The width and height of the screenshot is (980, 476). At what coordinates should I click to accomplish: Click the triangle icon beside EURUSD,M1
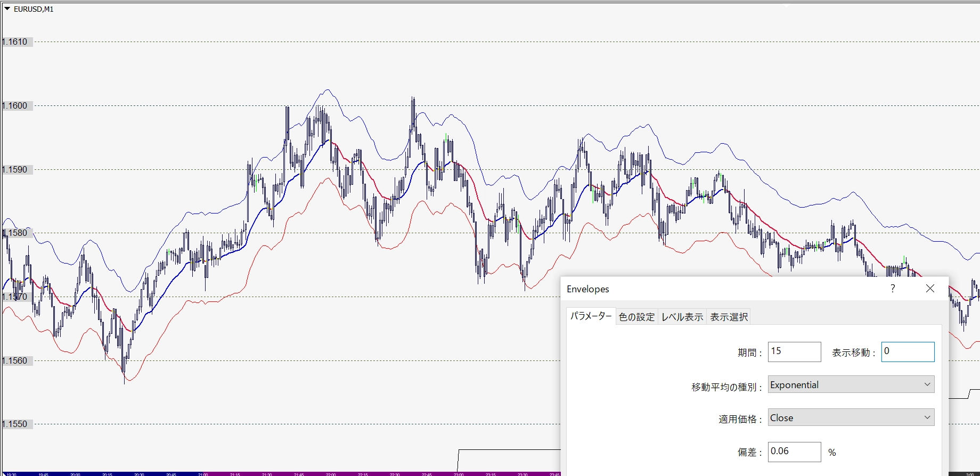pos(7,9)
